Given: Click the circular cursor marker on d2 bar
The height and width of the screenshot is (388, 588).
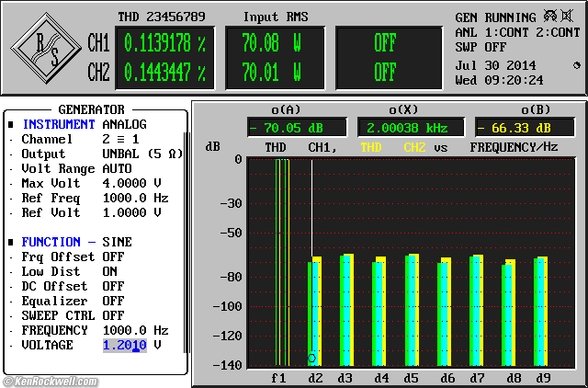Looking at the screenshot, I should tap(311, 358).
